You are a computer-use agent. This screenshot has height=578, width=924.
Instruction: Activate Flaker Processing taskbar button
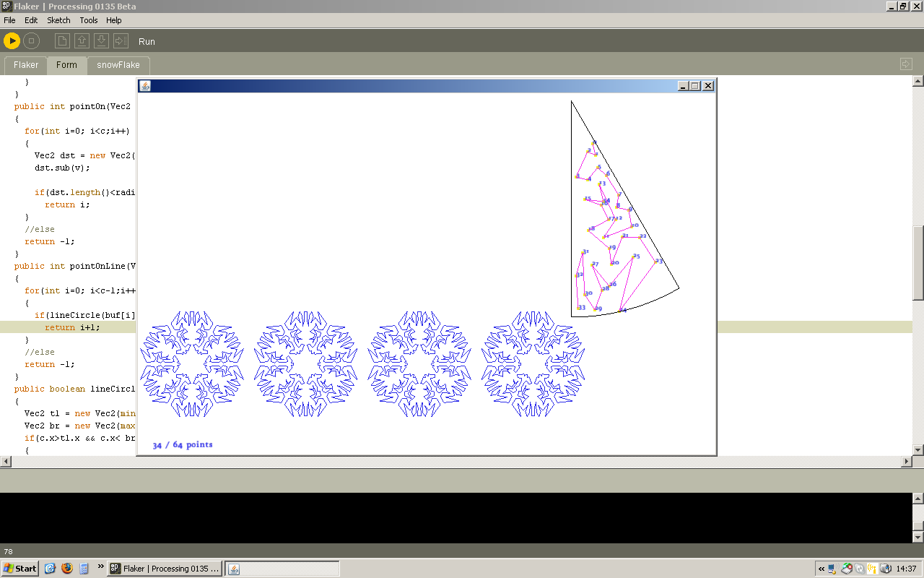tap(165, 569)
